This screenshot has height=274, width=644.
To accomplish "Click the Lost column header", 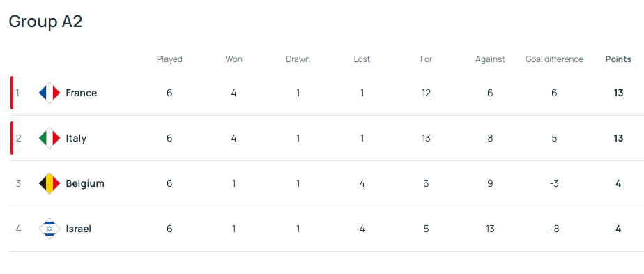I will pos(362,59).
